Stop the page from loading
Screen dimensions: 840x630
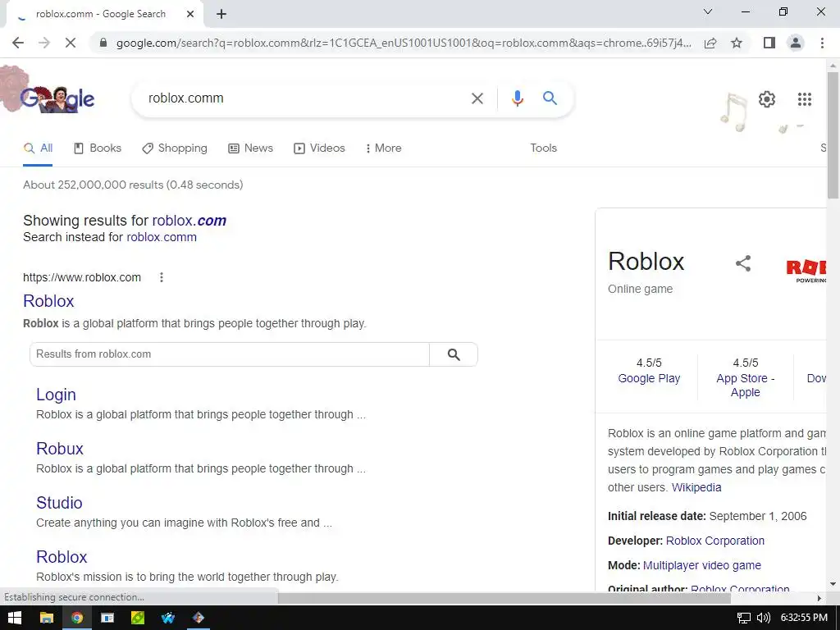[71, 43]
